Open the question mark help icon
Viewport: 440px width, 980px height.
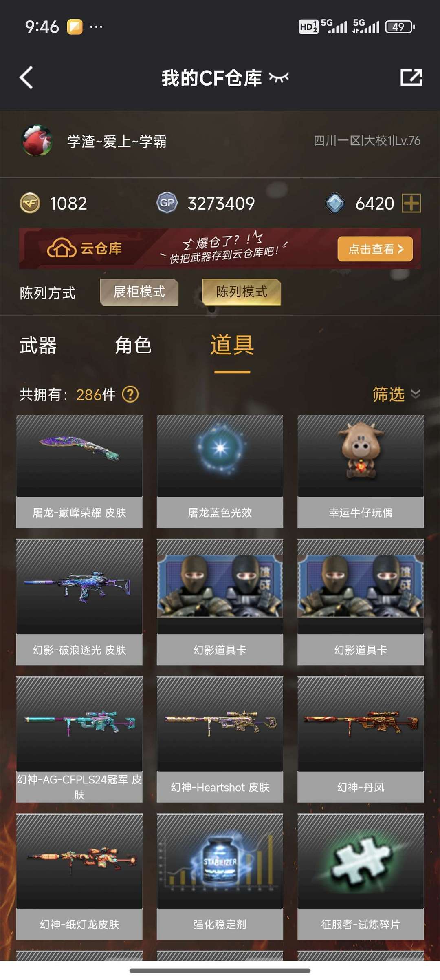point(130,394)
